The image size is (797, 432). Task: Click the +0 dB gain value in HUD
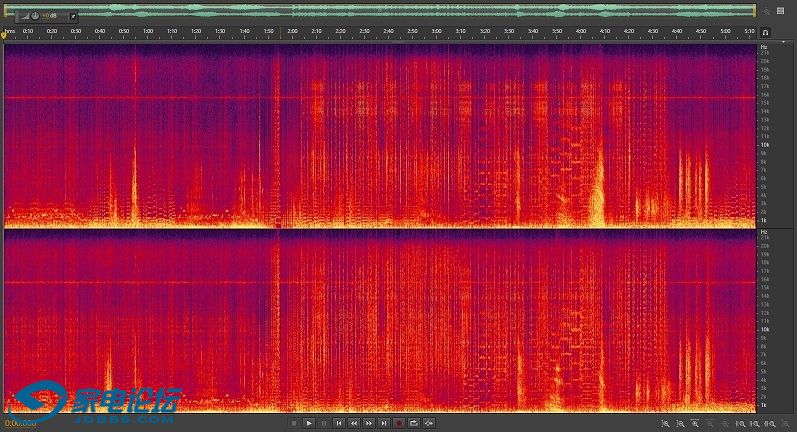[x=49, y=16]
